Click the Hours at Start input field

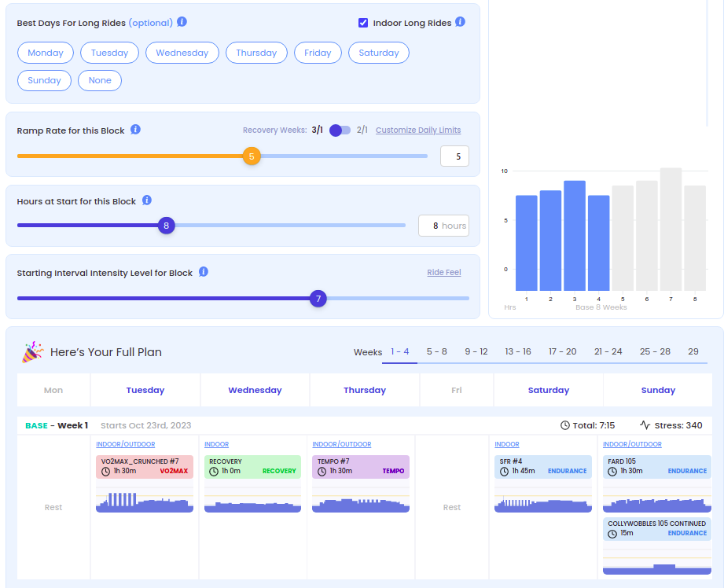click(x=443, y=226)
